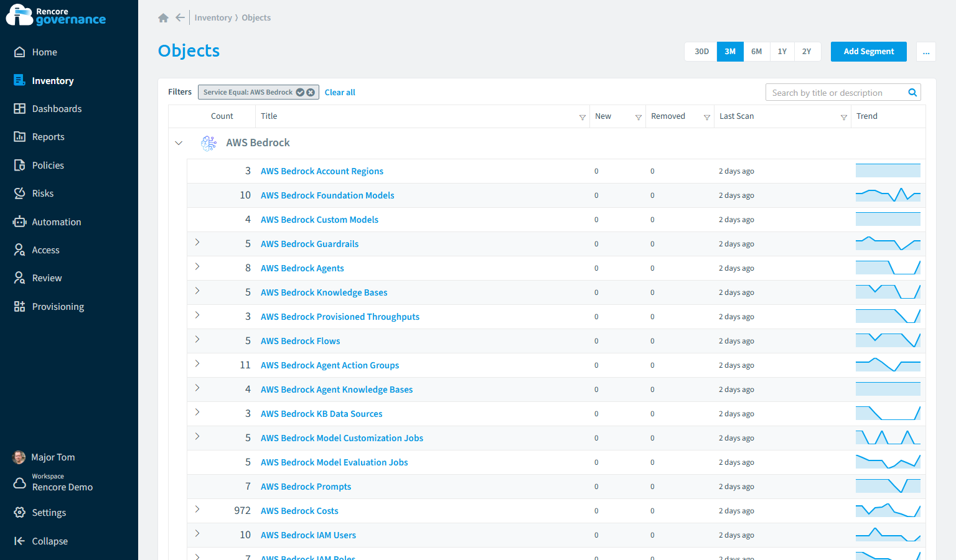Viewport: 956px width, 560px height.
Task: Click the Clear all filters link
Action: pyautogui.click(x=340, y=92)
